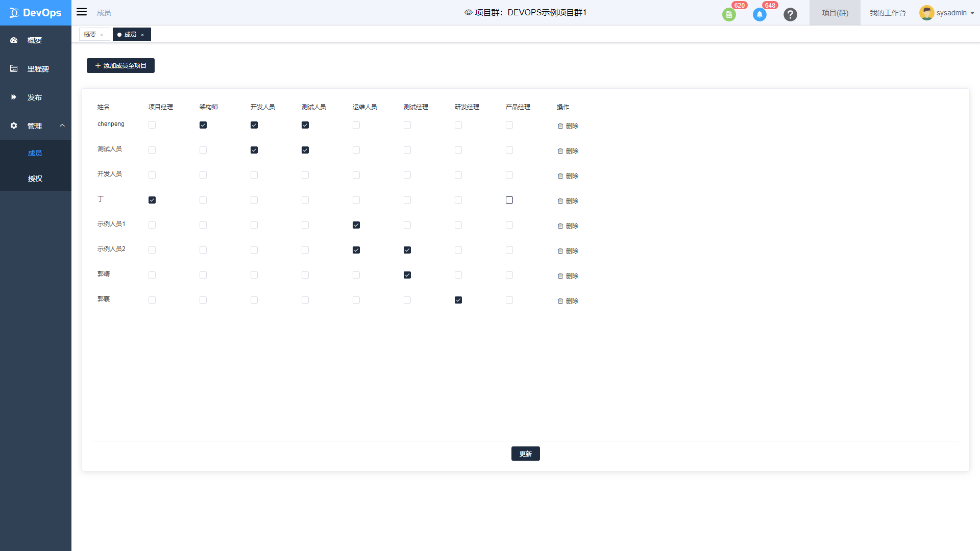Open the help question mark icon
980x551 pixels.
click(x=790, y=15)
